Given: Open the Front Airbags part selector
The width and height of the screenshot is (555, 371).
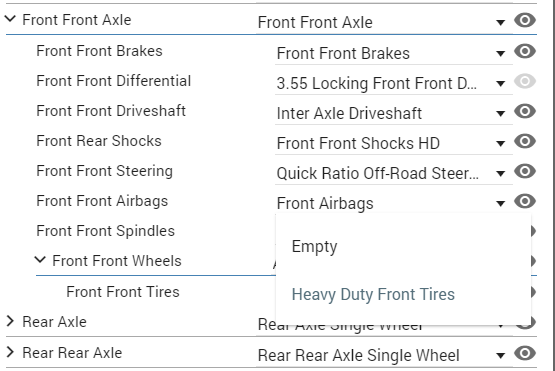Looking at the screenshot, I should pyautogui.click(x=394, y=204).
